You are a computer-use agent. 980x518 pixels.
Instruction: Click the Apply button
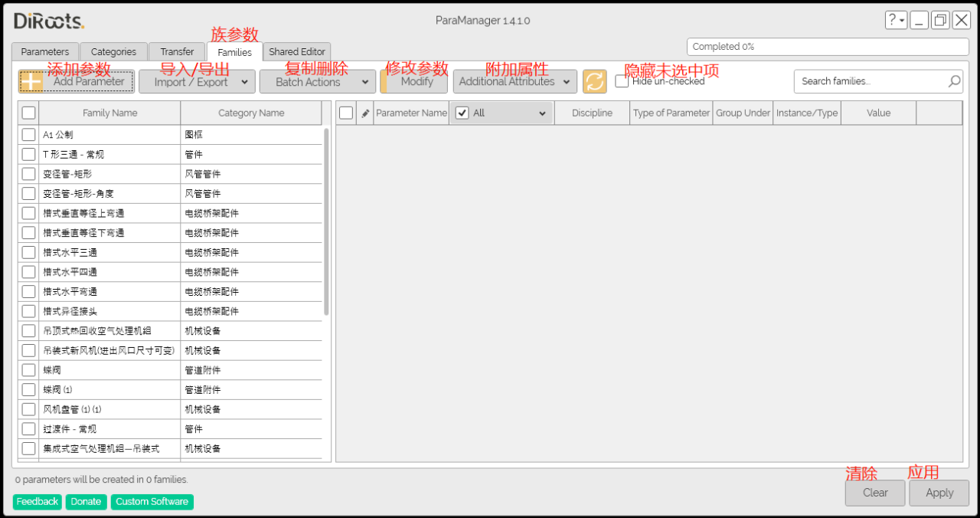click(939, 493)
